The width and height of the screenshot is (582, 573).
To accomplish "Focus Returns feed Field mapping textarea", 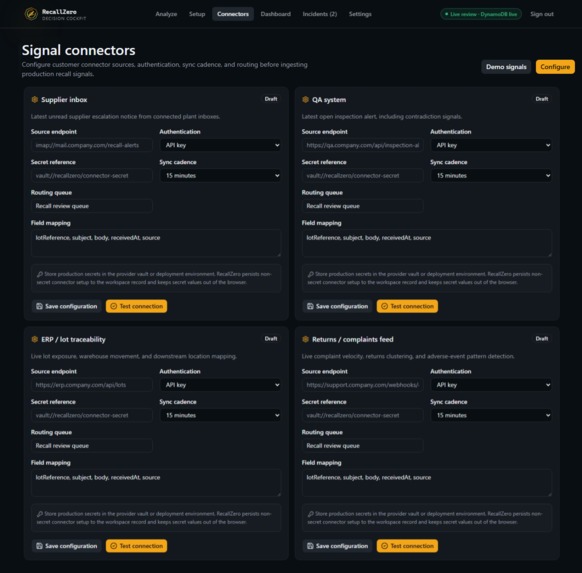I will point(427,483).
